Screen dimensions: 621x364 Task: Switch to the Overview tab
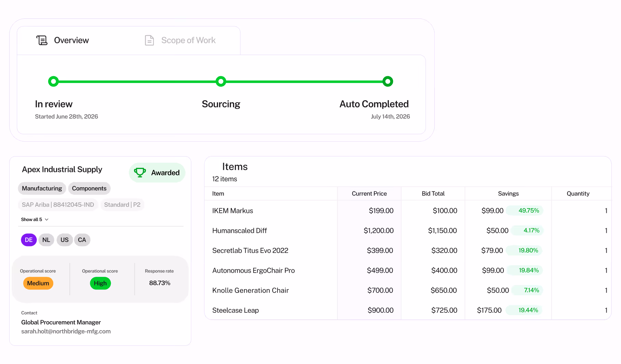click(x=71, y=40)
